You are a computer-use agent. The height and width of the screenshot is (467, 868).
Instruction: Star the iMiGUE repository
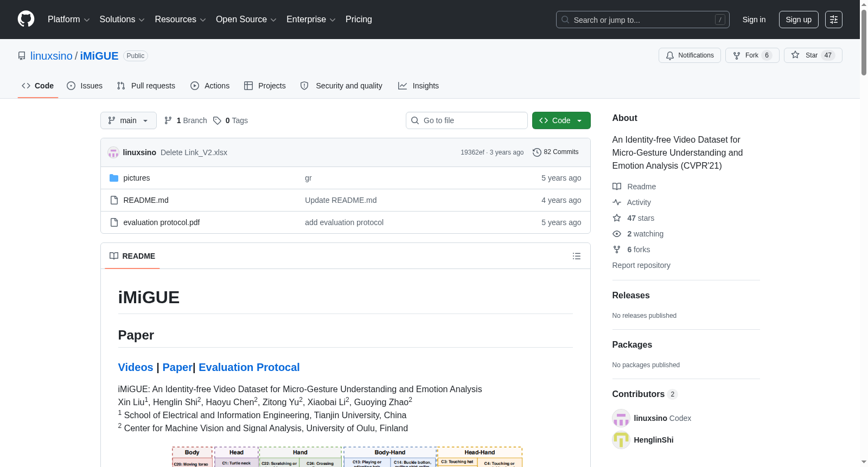coord(813,55)
